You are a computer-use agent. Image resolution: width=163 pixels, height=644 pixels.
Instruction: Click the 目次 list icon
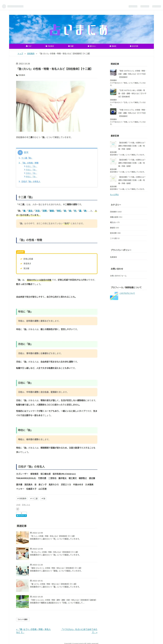(20, 152)
